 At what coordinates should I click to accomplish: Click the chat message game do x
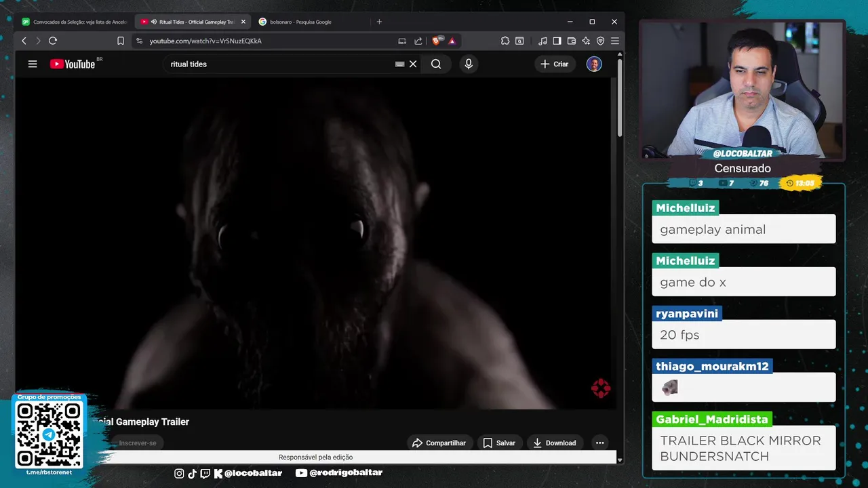(743, 282)
